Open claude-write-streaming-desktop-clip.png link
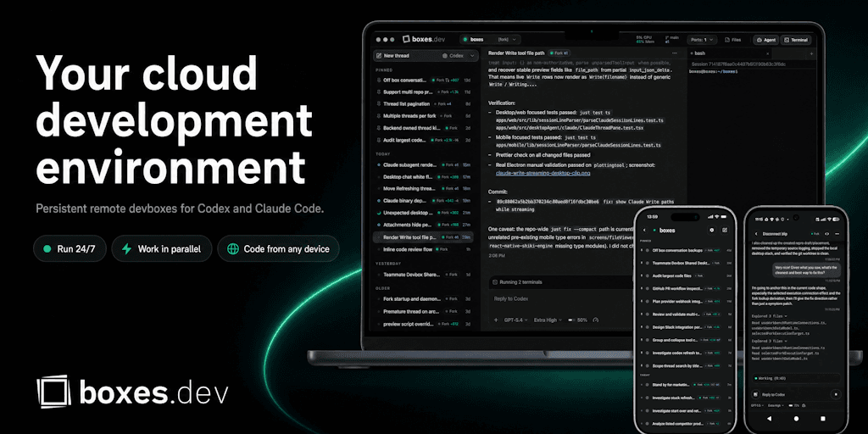The width and height of the screenshot is (868, 434). point(542,173)
